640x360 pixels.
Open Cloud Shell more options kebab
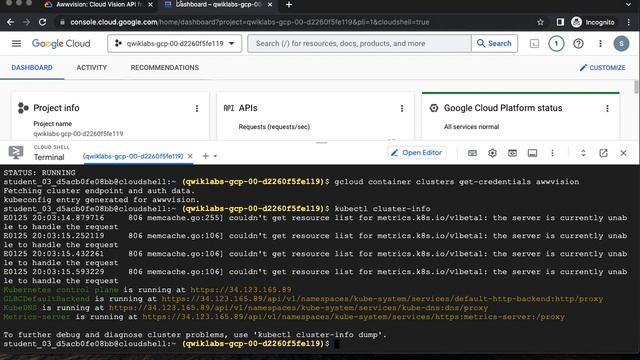(x=552, y=153)
